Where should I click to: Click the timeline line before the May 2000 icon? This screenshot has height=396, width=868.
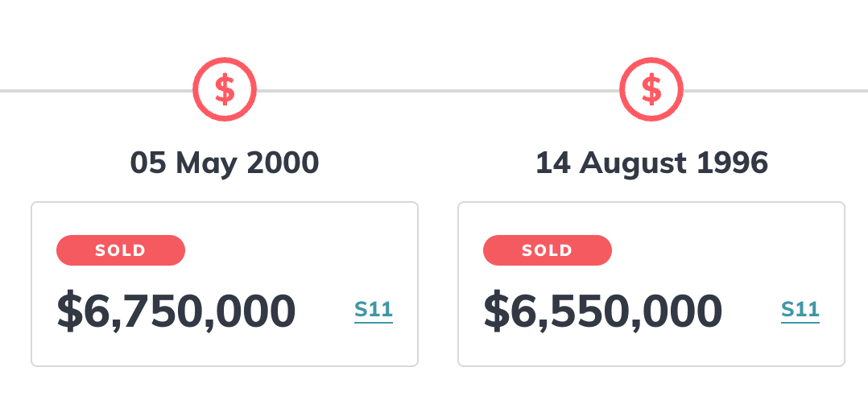pyautogui.click(x=97, y=91)
